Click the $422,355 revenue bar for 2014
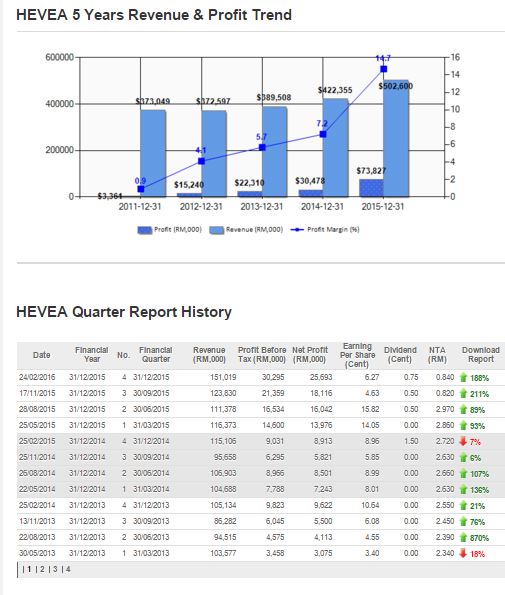Image resolution: width=505 pixels, height=595 pixels. [x=335, y=148]
